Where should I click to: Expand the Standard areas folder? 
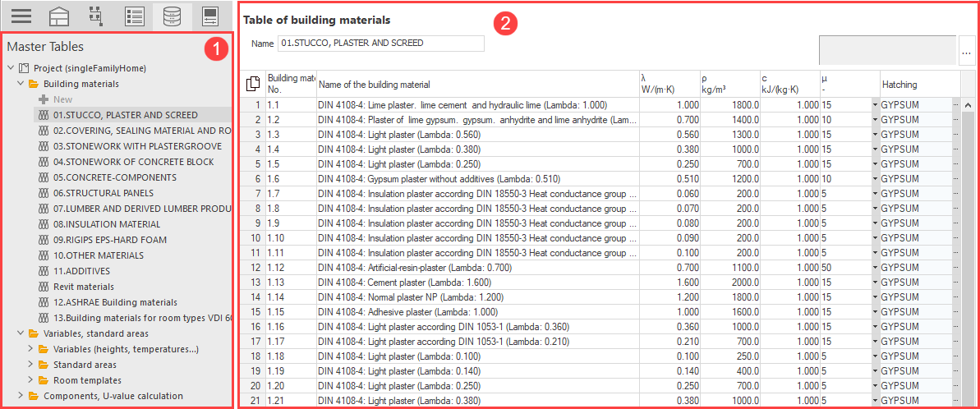(30, 365)
